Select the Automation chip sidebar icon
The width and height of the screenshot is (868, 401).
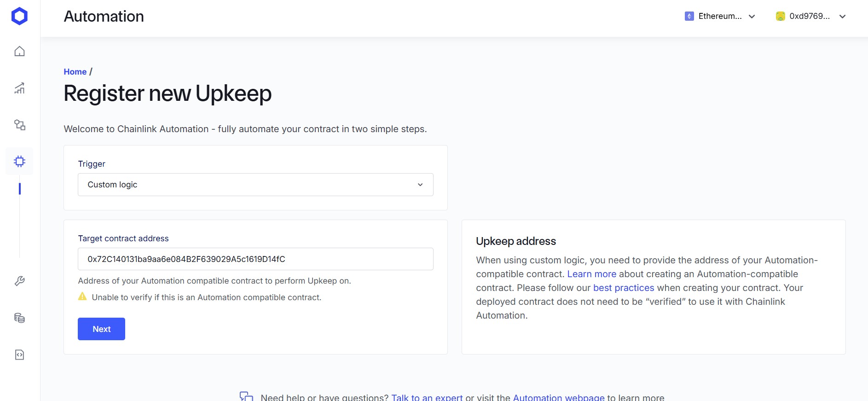pyautogui.click(x=19, y=161)
